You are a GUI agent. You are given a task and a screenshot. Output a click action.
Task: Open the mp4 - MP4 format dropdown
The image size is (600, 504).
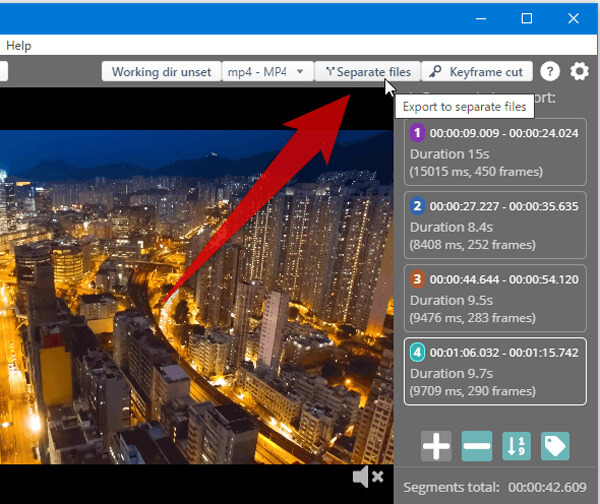[x=267, y=72]
